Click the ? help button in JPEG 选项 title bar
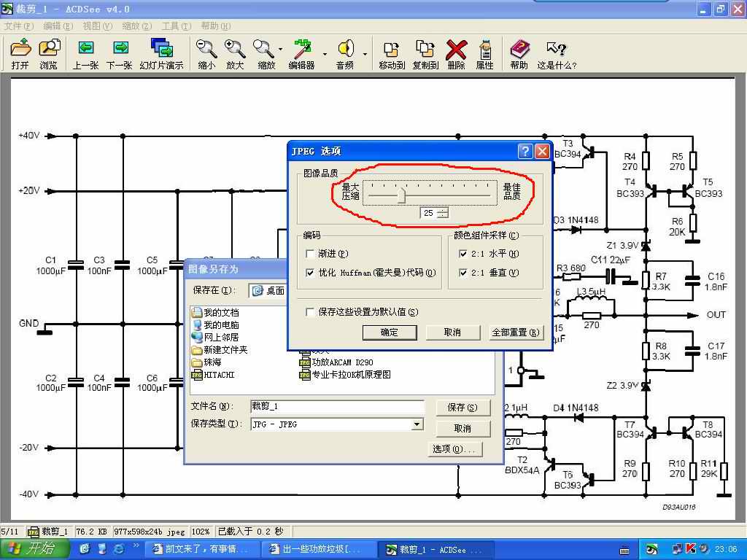747x560 pixels. tap(525, 152)
